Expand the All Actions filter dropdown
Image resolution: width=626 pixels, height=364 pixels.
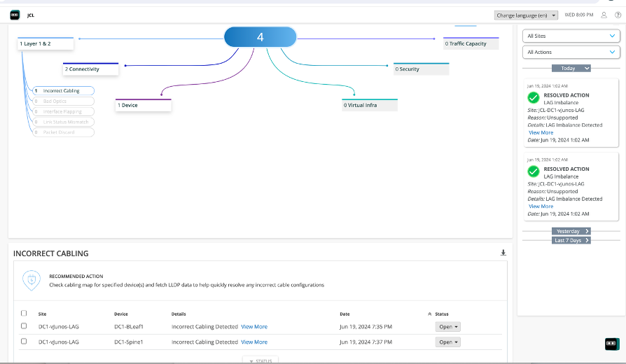pos(571,52)
